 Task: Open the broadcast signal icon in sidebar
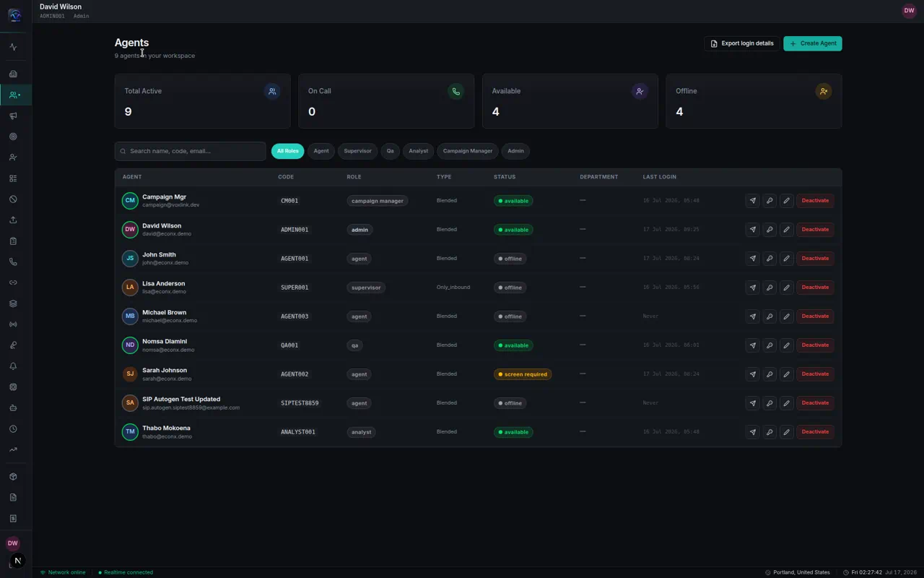[x=13, y=324]
